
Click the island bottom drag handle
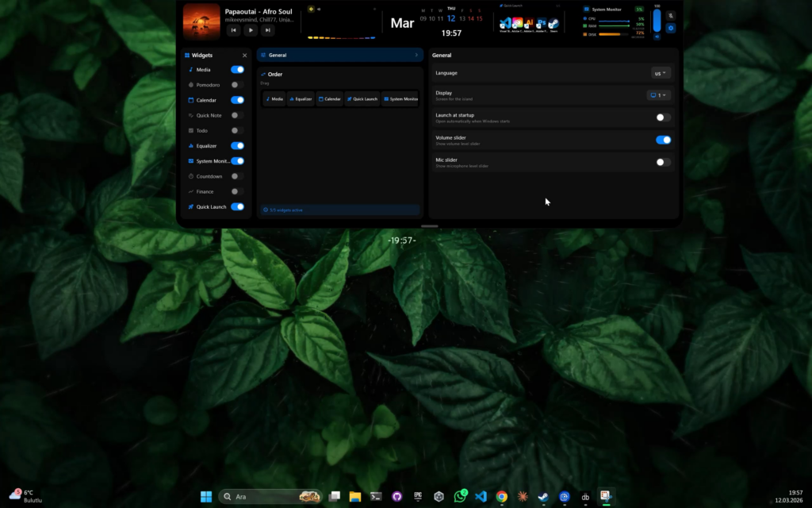click(x=429, y=226)
